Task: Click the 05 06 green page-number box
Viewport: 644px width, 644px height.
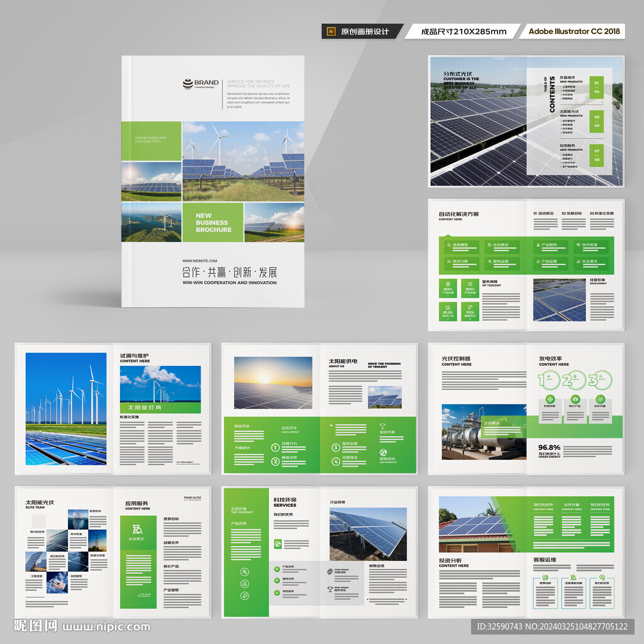Action: click(x=596, y=121)
